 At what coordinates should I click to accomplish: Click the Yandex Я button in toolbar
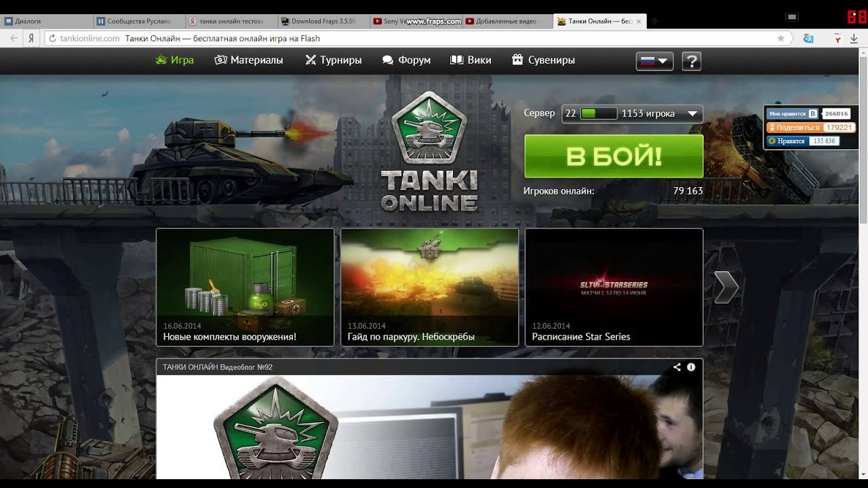[x=31, y=39]
